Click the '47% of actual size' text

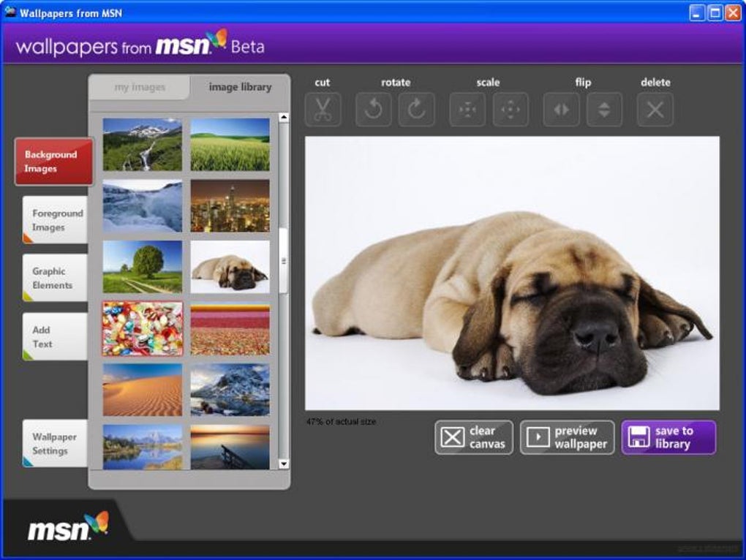click(341, 422)
